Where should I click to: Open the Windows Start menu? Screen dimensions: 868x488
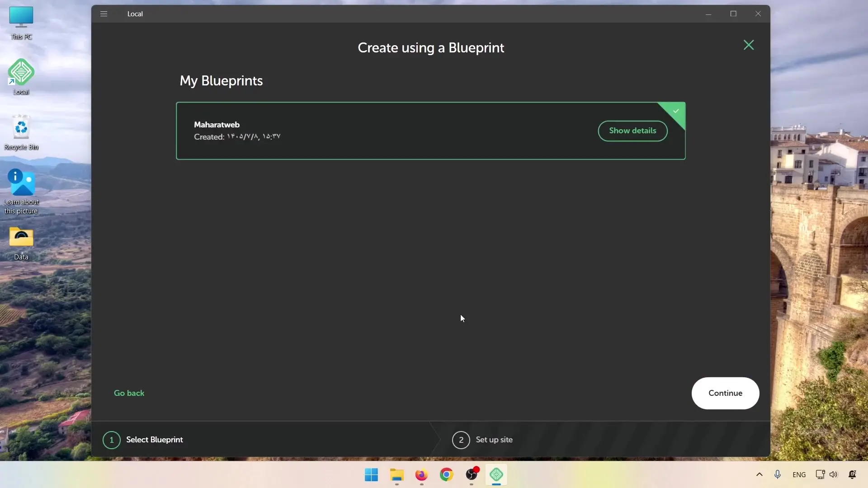371,475
